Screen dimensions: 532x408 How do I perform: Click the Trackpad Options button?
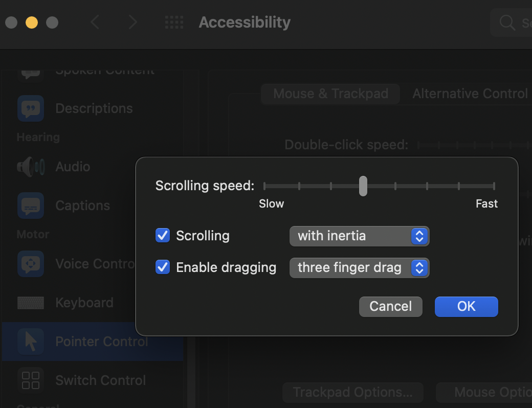[x=352, y=392]
